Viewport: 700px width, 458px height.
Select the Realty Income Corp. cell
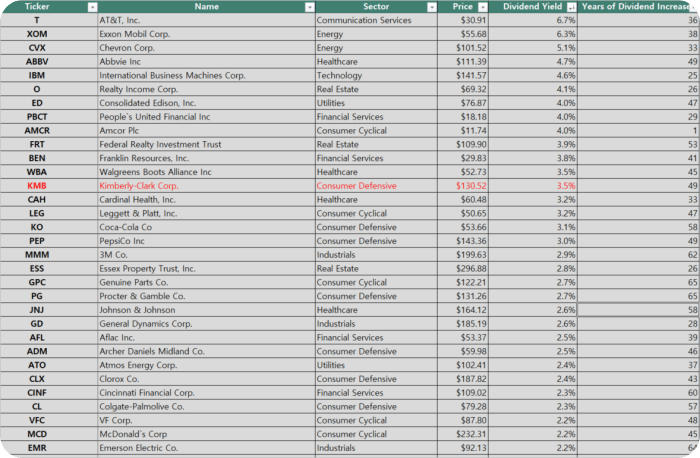[x=206, y=89]
